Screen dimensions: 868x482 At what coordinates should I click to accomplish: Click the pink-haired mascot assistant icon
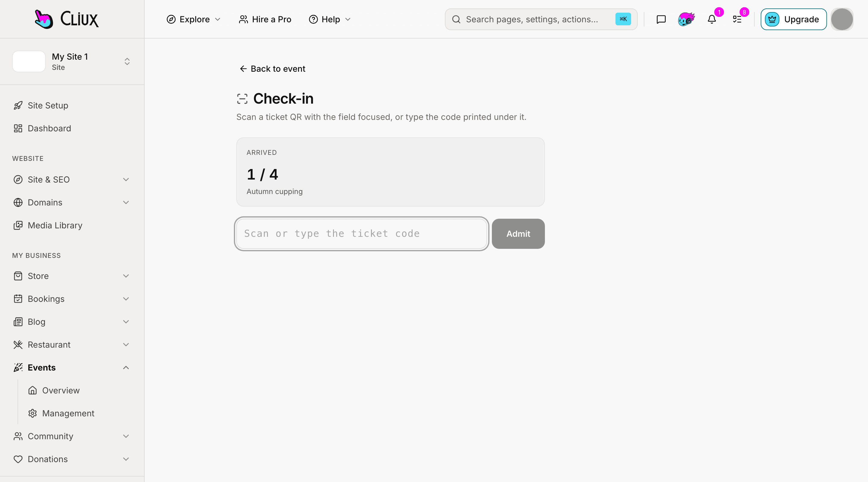(686, 19)
